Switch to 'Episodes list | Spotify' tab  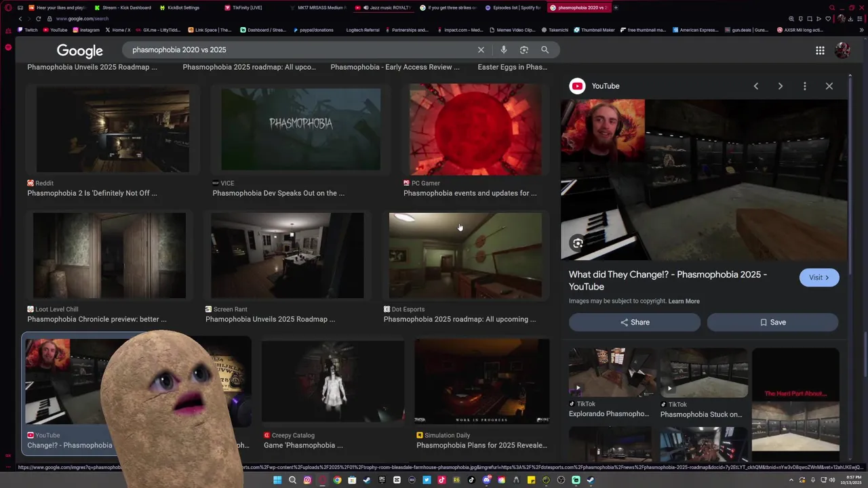(513, 7)
